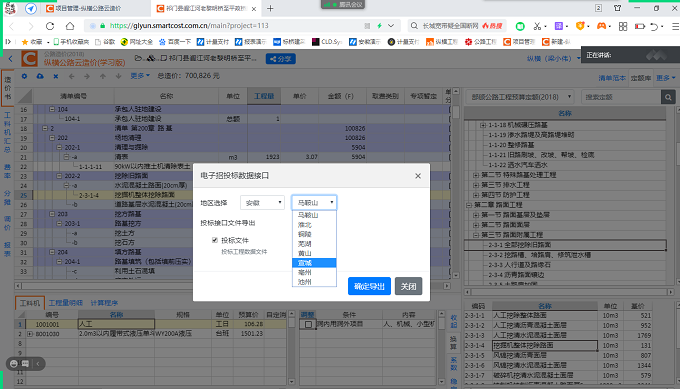Click the app back chevron beside logo
The width and height of the screenshot is (680, 389).
10,58
